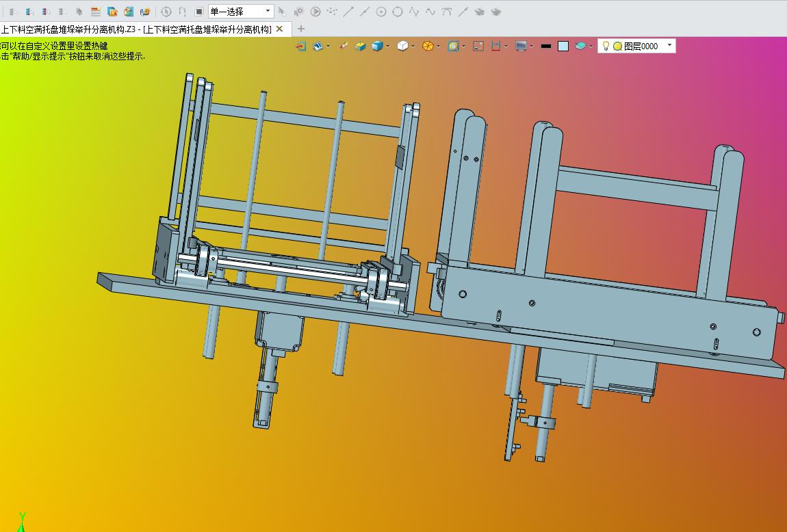Click the teal layer manager icon
The width and height of the screenshot is (787, 532).
point(581,46)
